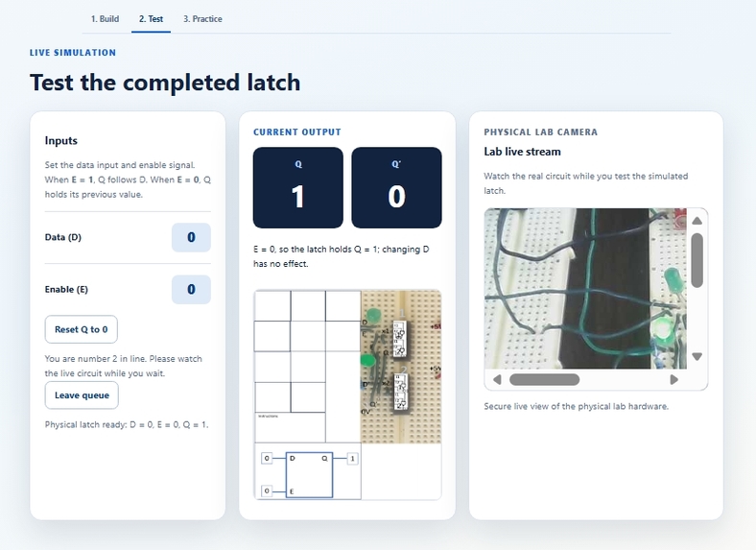This screenshot has width=756, height=550.
Task: Click the 'PHYSICAL LAB CAMERA' label
Action: 540,132
